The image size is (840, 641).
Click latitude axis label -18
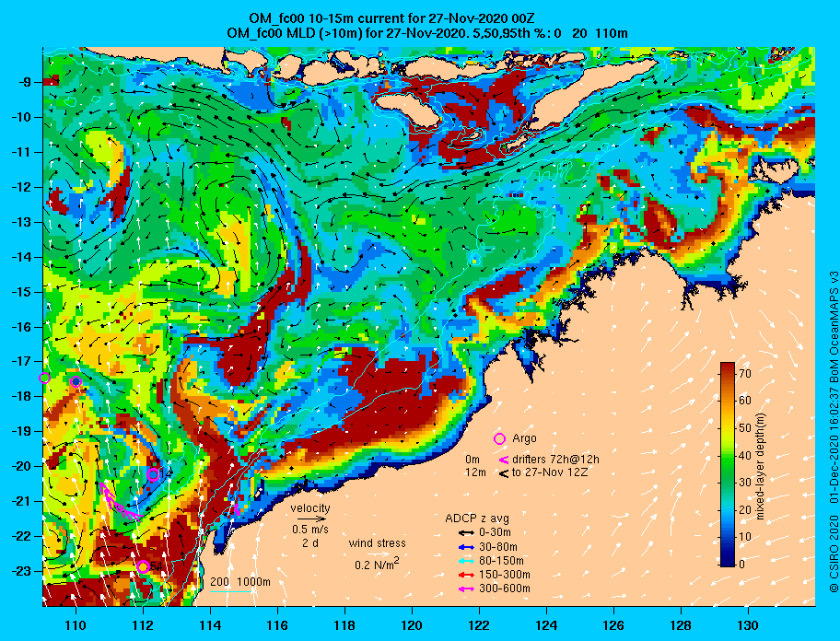[22, 396]
